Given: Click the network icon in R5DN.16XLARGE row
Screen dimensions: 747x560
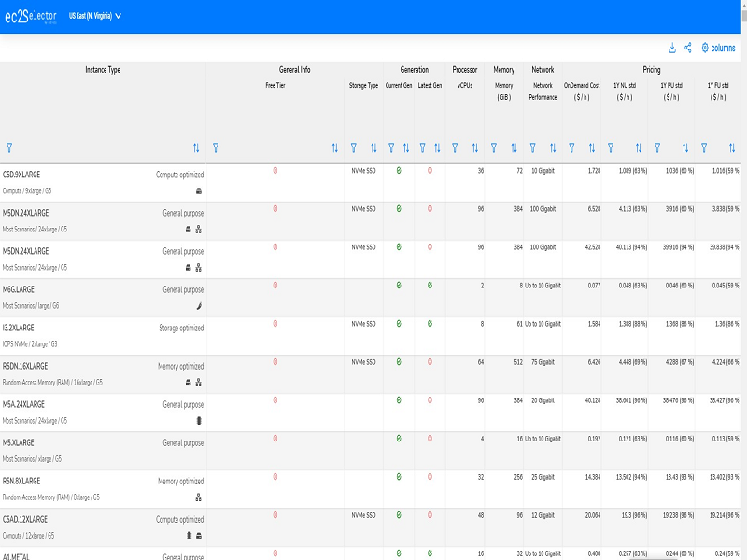Looking at the screenshot, I should click(199, 383).
